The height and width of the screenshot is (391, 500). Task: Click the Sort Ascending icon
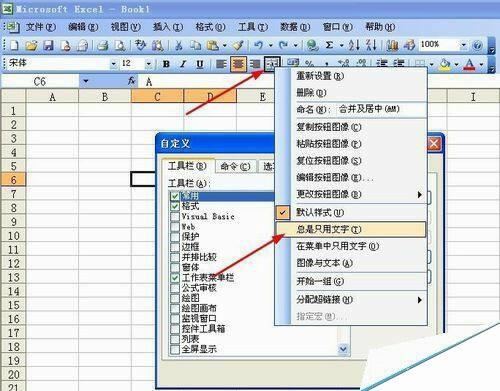point(354,45)
